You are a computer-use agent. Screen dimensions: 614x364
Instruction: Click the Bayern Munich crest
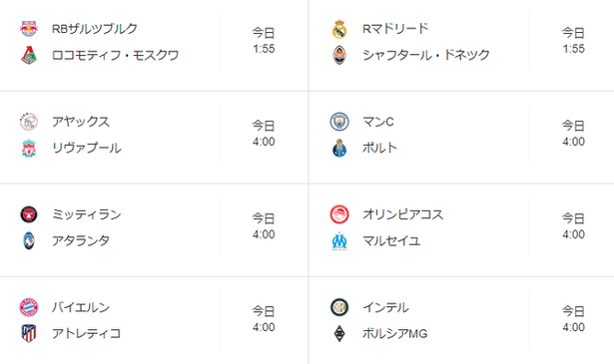point(29,307)
